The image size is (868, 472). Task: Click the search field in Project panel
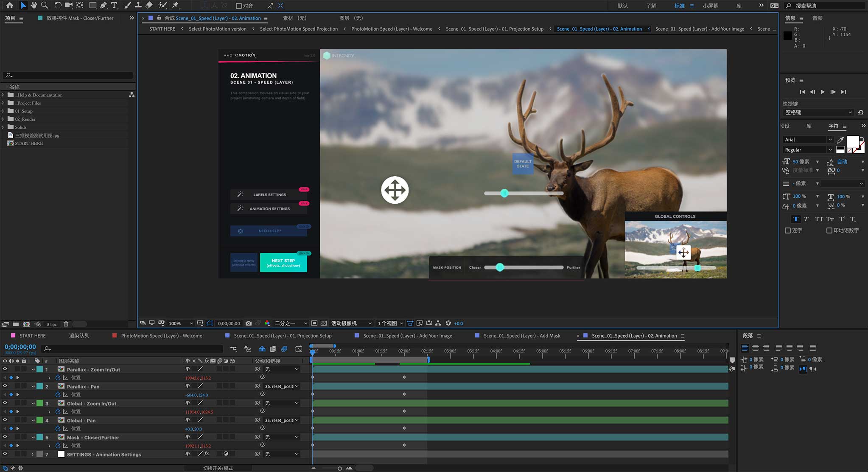point(68,76)
